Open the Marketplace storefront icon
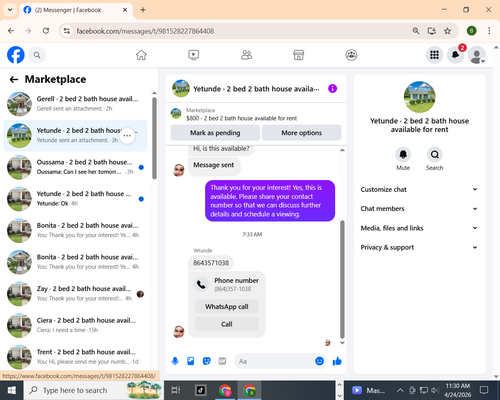 298,55
